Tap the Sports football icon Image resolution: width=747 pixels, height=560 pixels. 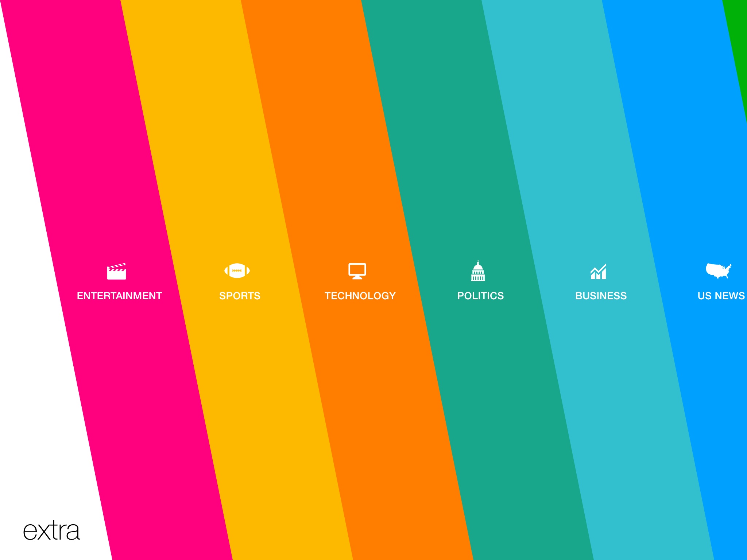pos(237,271)
